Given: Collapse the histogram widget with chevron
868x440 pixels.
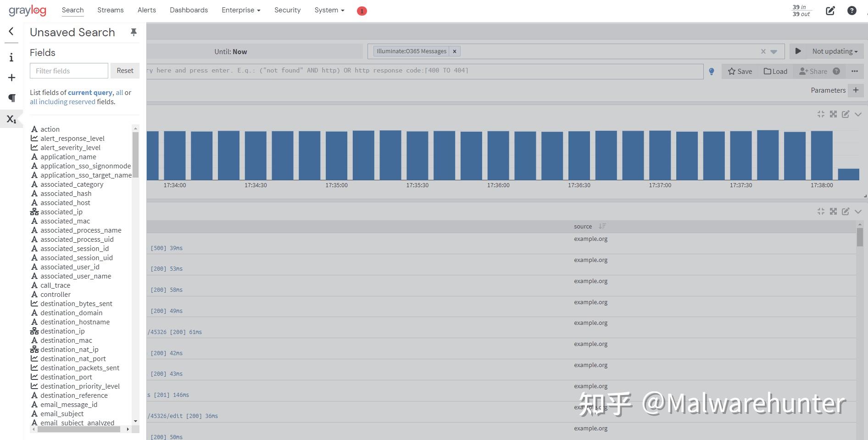Looking at the screenshot, I should coord(858,114).
